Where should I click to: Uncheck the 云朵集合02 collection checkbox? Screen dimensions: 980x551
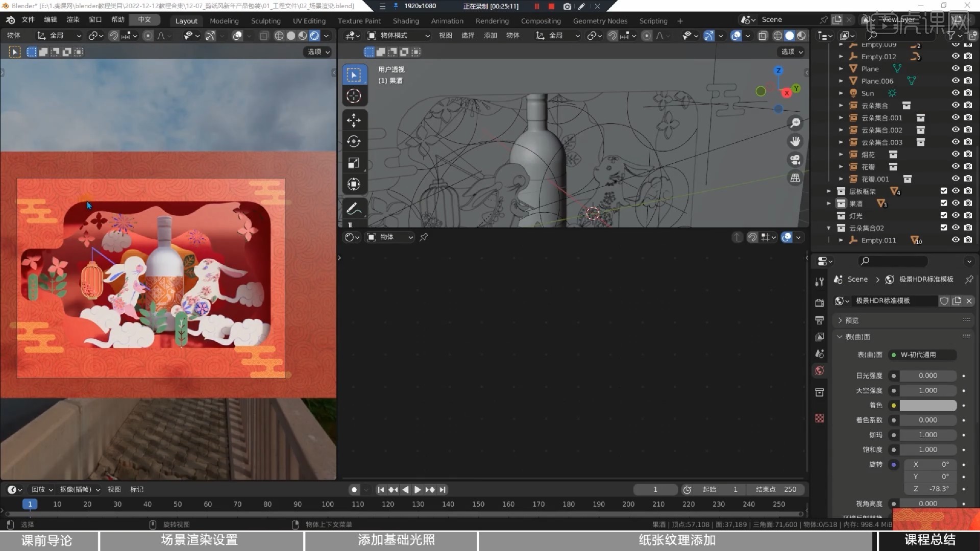click(x=944, y=228)
